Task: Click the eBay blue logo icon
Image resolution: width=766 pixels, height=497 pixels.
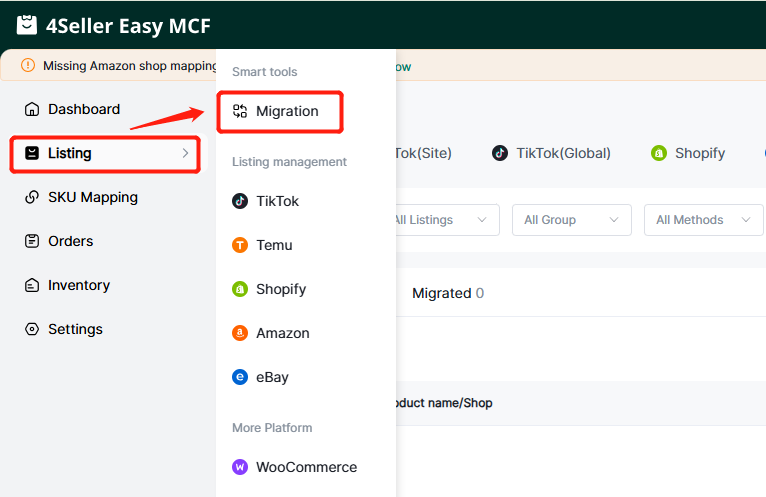Action: 240,377
